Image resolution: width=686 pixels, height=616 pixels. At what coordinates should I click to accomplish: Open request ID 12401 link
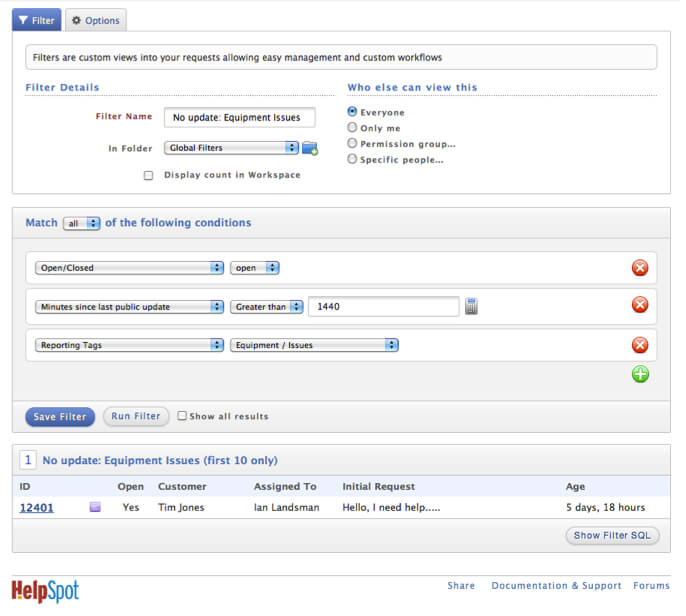(37, 508)
